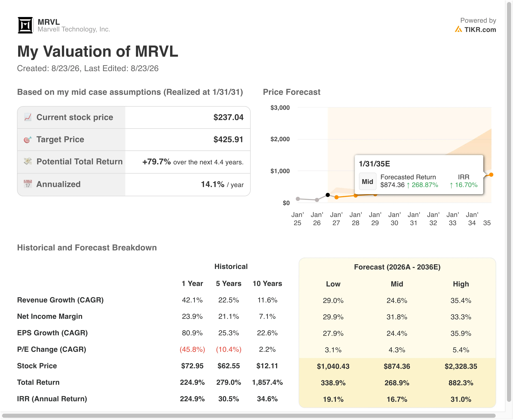
Task: Click the High forecast stock price $2,328.35
Action: point(461,367)
